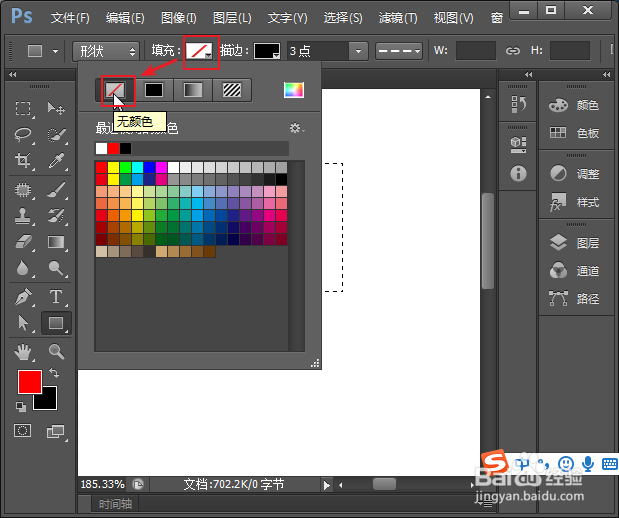Select the Horizontal Type tool
Viewport: 619px width, 518px height.
pyautogui.click(x=56, y=297)
